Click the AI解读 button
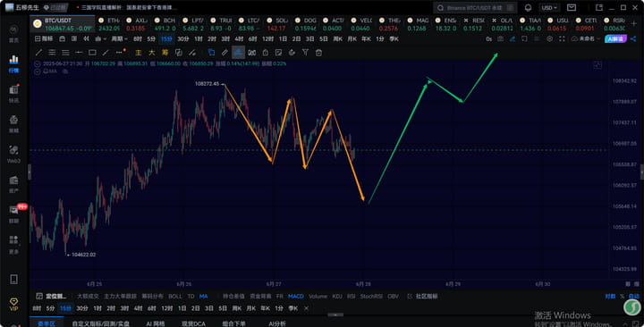The width and height of the screenshot is (644, 327). coord(615,39)
